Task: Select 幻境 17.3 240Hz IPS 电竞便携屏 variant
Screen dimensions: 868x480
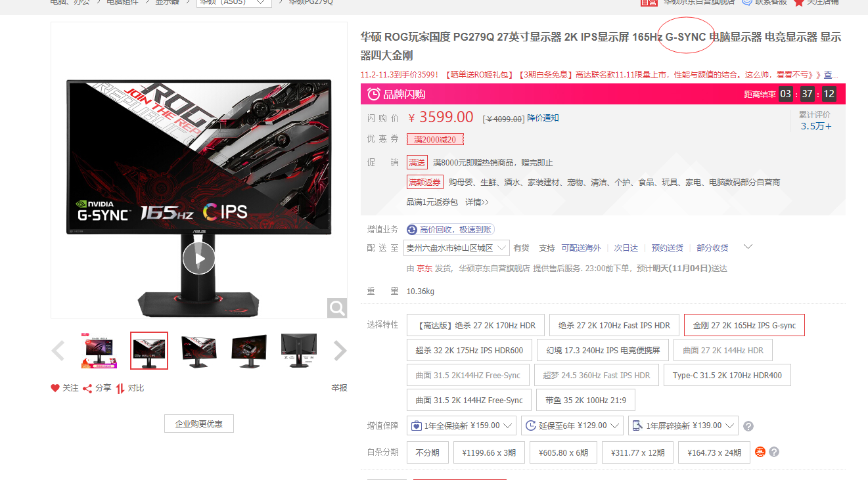Action: point(603,350)
